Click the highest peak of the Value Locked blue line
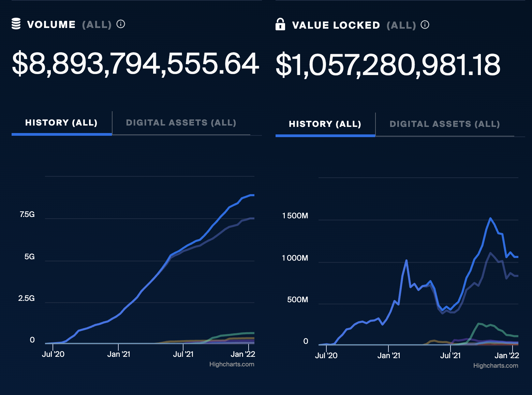This screenshot has height=395, width=532. pos(490,218)
